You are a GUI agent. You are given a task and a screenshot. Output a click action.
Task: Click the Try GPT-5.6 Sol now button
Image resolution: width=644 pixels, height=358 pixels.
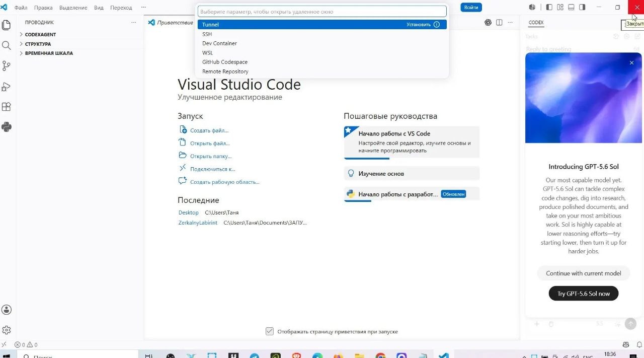(584, 294)
